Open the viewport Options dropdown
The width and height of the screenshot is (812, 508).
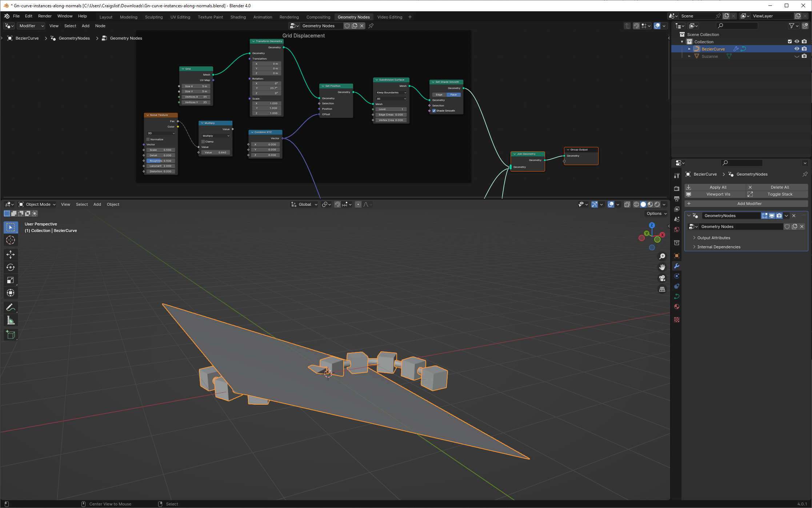click(656, 213)
